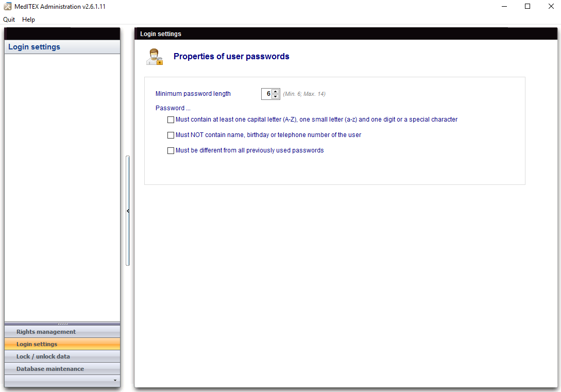Select the highlighted Login settings navigation item
The image size is (561, 392).
[x=37, y=344]
